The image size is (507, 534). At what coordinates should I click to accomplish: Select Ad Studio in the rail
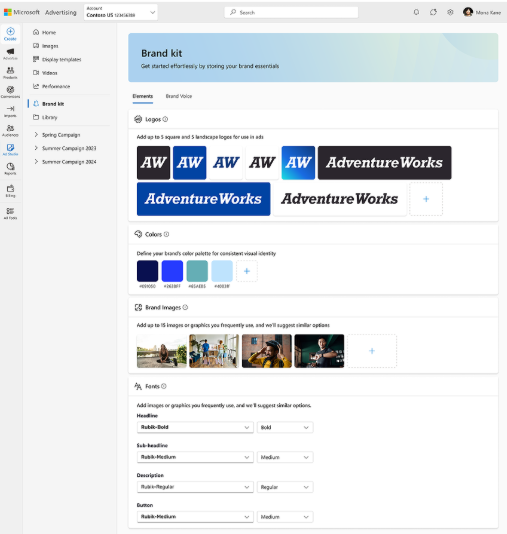tap(10, 150)
